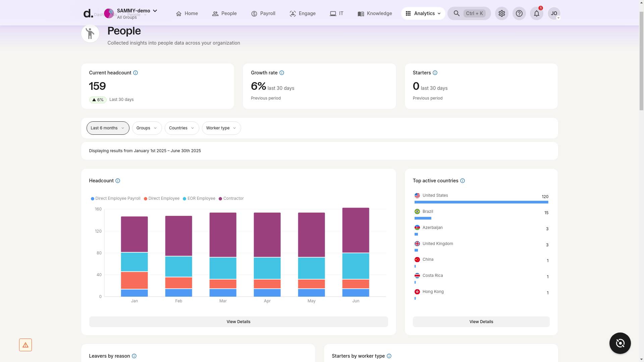The image size is (644, 362).
Task: Open IT section via monitor icon
Action: point(333,13)
